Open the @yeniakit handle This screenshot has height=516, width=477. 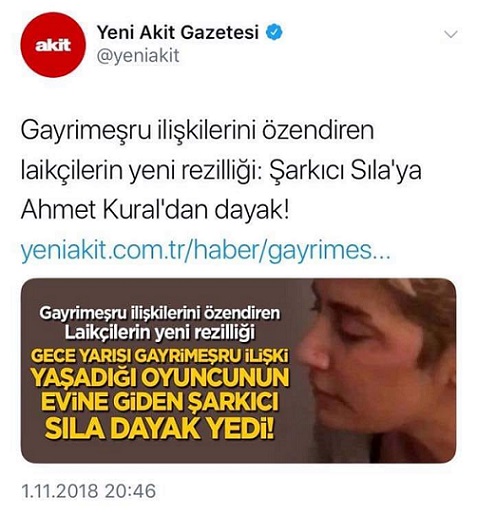[138, 56]
